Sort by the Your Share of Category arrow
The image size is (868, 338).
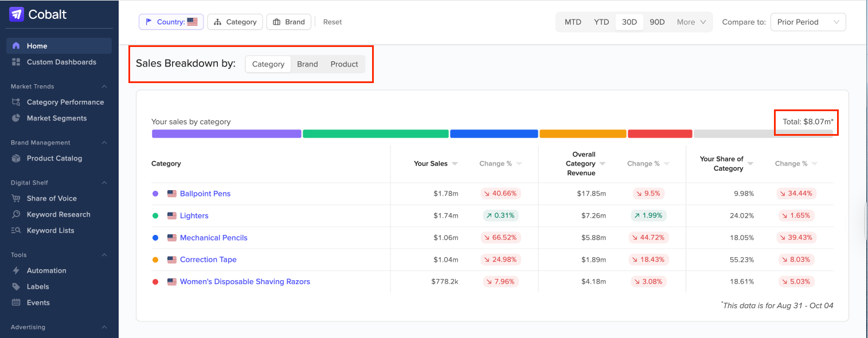click(x=750, y=164)
